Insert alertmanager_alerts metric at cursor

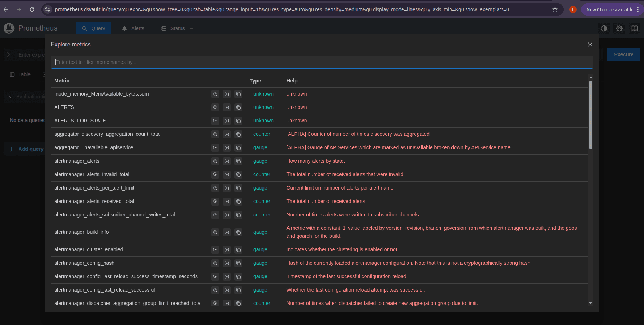(x=227, y=161)
